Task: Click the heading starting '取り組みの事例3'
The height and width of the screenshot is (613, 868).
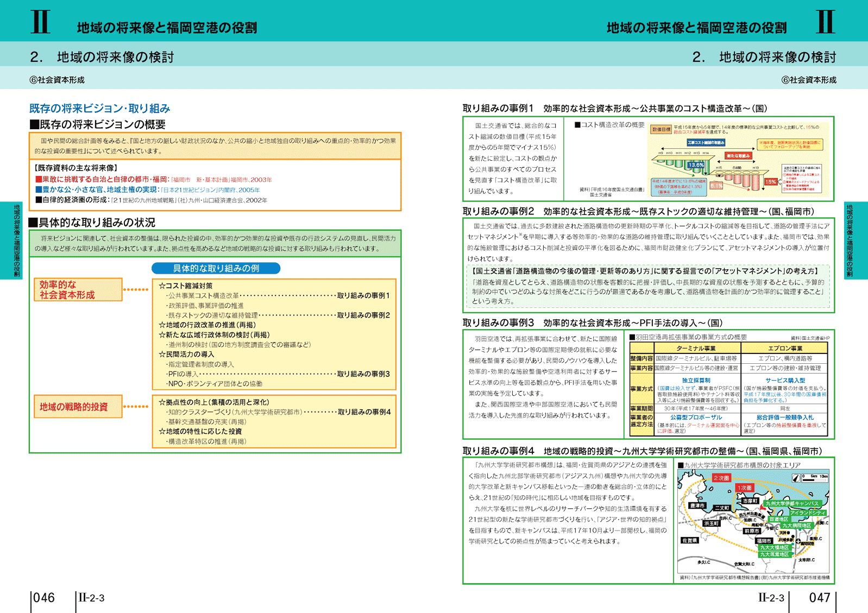Action: pos(593,323)
